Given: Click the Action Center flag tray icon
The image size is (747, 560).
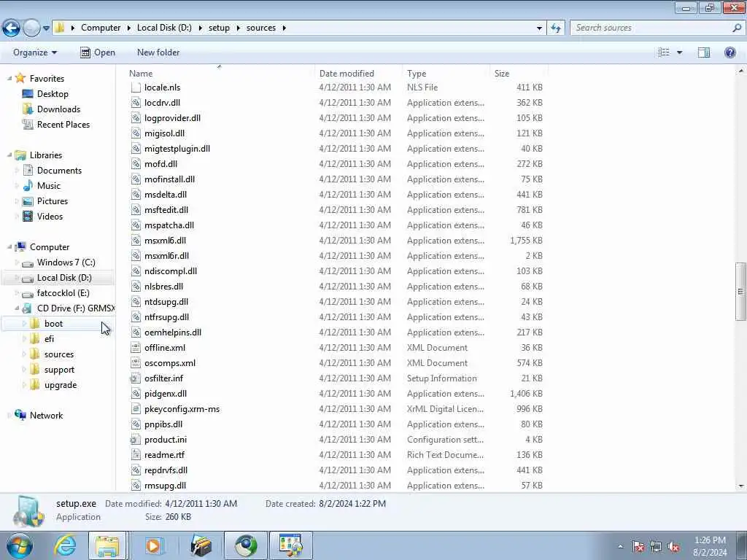Looking at the screenshot, I should pyautogui.click(x=638, y=546).
